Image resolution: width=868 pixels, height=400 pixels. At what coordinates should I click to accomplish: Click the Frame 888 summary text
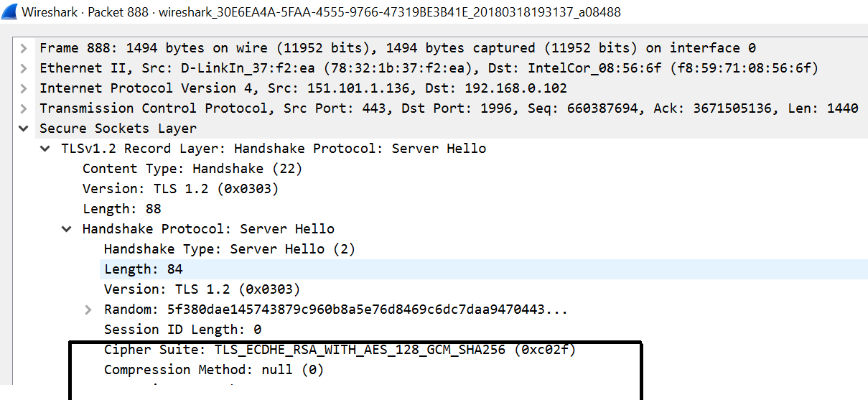point(398,48)
